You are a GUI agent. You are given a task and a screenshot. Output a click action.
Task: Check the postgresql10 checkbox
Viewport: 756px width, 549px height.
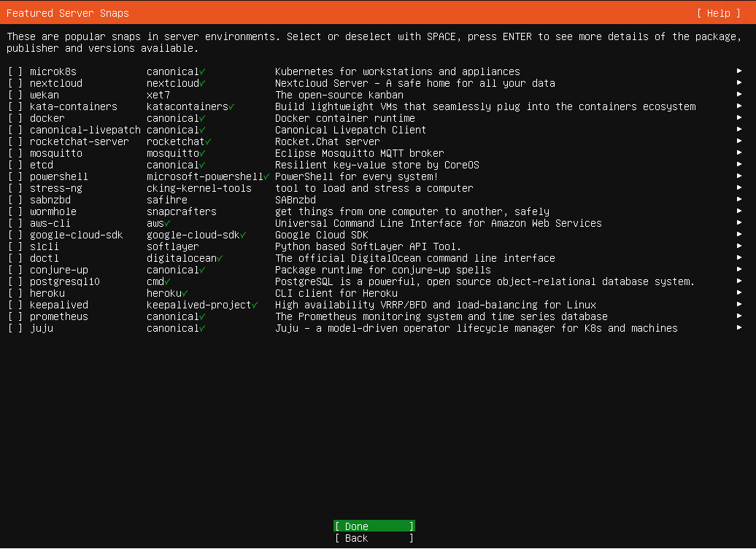click(15, 281)
